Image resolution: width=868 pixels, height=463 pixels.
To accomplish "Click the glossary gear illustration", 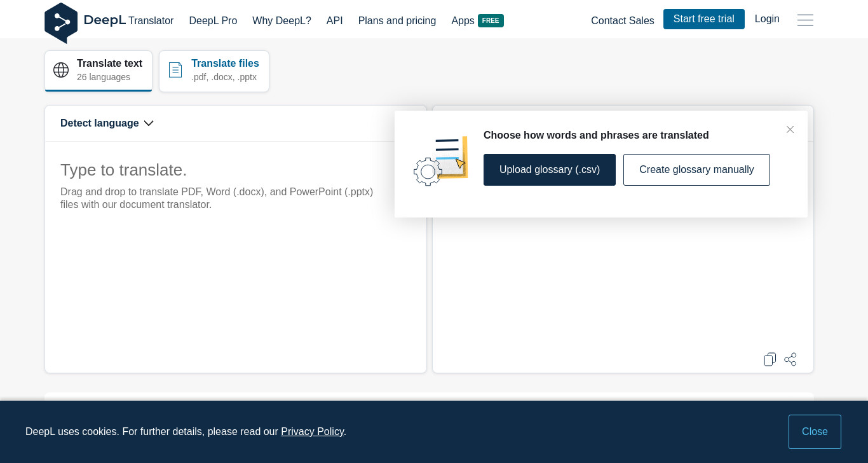I will (440, 161).
